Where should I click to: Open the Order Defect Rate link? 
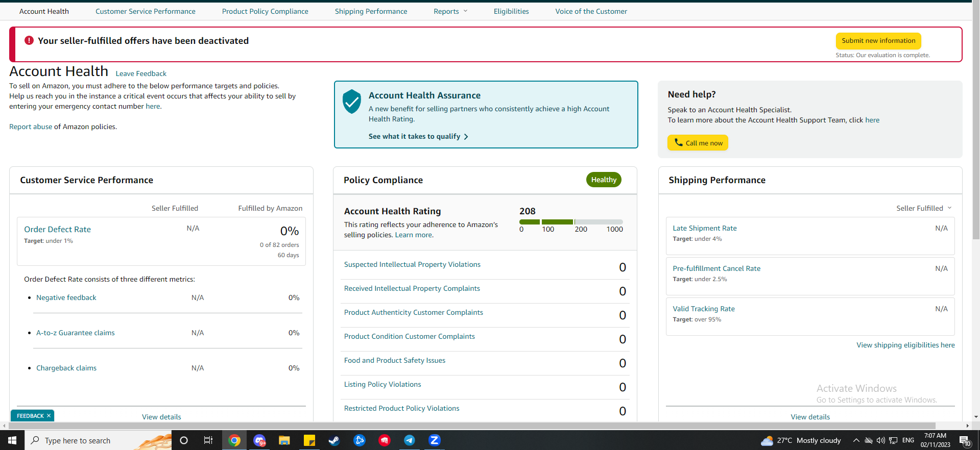pyautogui.click(x=58, y=230)
